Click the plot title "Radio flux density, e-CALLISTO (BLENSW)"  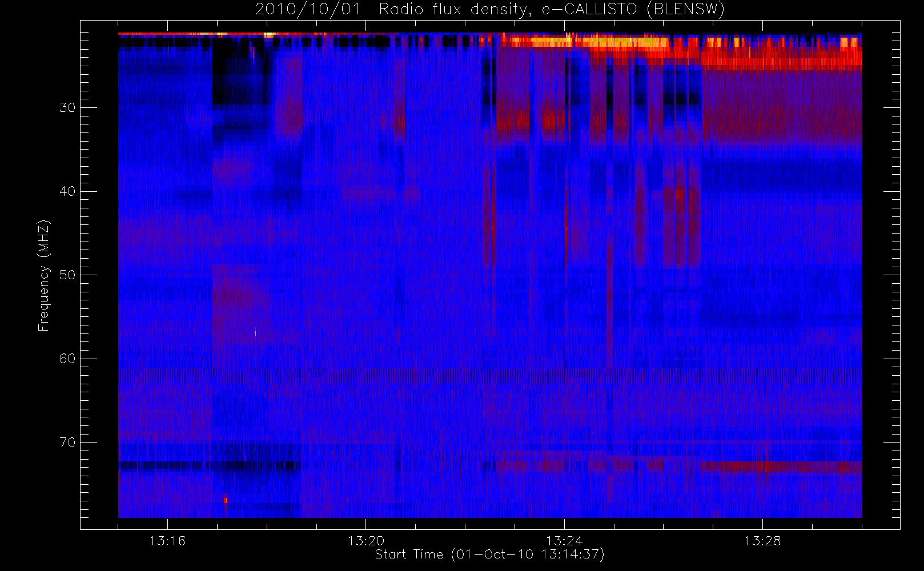point(552,10)
